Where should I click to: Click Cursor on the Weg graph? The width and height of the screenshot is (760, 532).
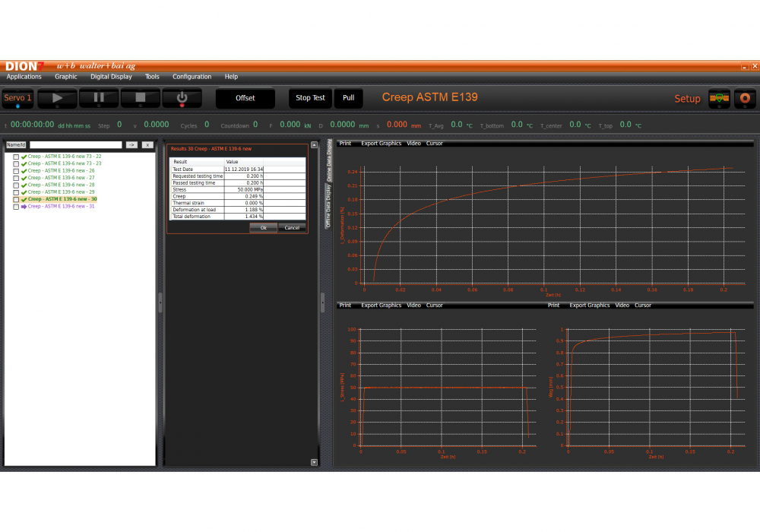pyautogui.click(x=643, y=306)
